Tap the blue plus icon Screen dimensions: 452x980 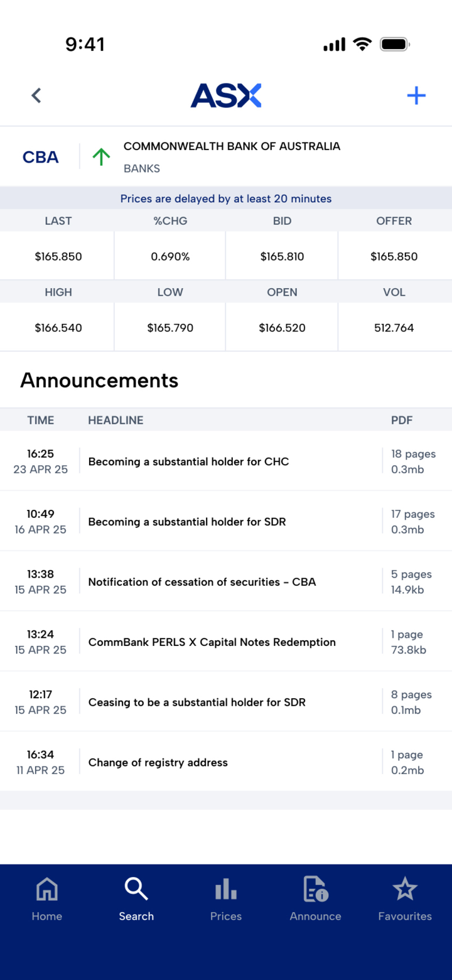pos(416,95)
